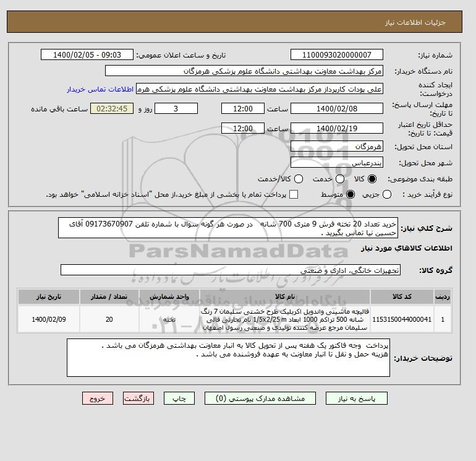
Task: Click the بازگشت back button
Action: click(x=138, y=399)
